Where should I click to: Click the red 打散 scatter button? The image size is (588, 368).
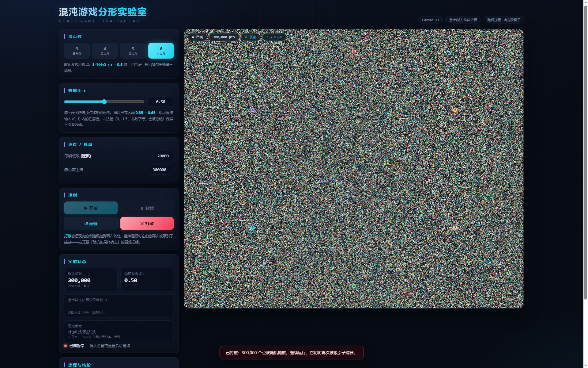pos(147,224)
